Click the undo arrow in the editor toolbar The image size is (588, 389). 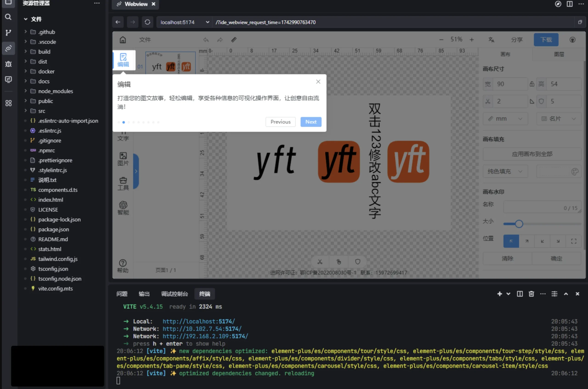click(206, 40)
